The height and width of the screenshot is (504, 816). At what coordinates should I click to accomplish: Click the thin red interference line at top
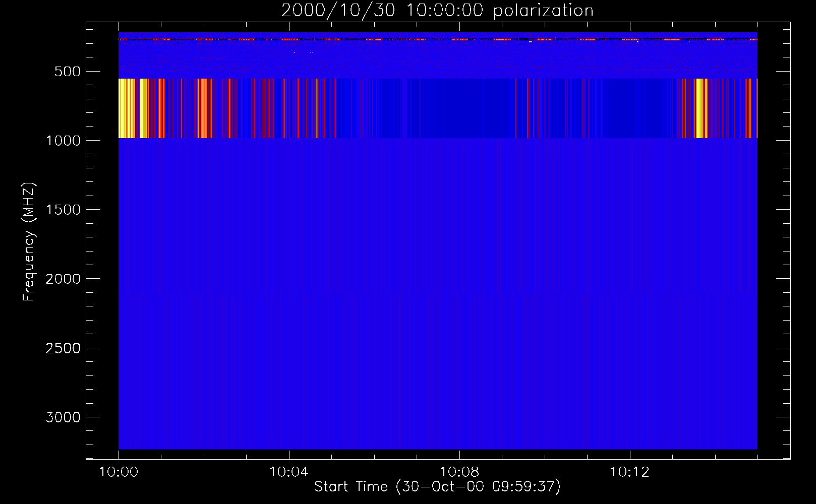[x=437, y=39]
